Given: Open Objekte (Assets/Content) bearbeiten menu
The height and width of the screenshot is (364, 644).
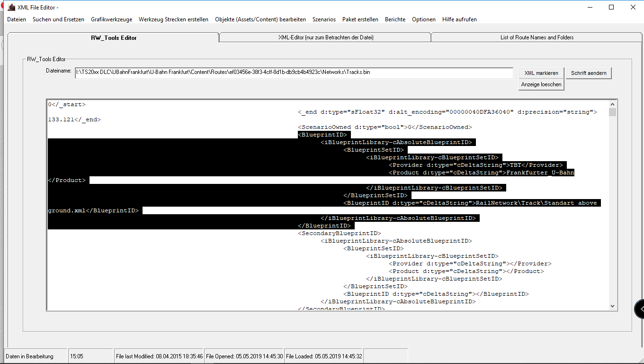Looking at the screenshot, I should [260, 19].
